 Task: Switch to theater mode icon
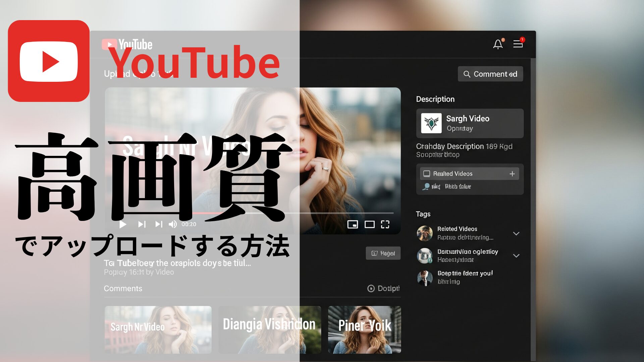(x=370, y=224)
